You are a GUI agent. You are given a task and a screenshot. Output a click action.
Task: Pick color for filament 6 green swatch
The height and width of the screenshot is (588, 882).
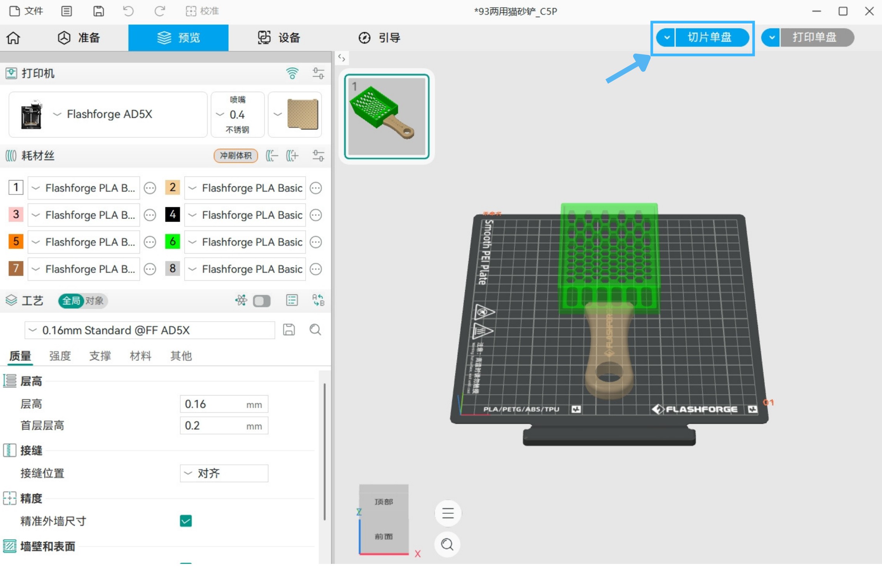(x=172, y=241)
